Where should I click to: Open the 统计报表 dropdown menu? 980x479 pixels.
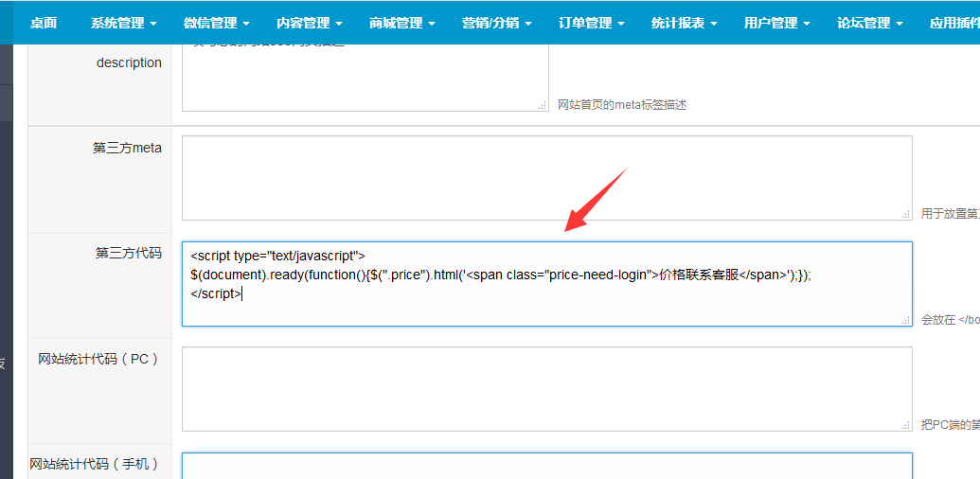[684, 23]
